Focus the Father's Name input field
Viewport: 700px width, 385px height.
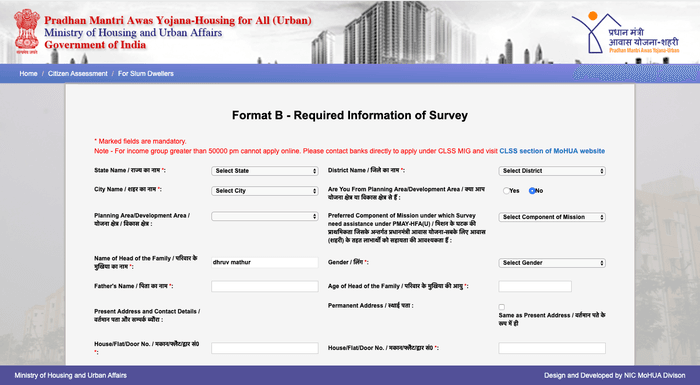[x=265, y=286]
